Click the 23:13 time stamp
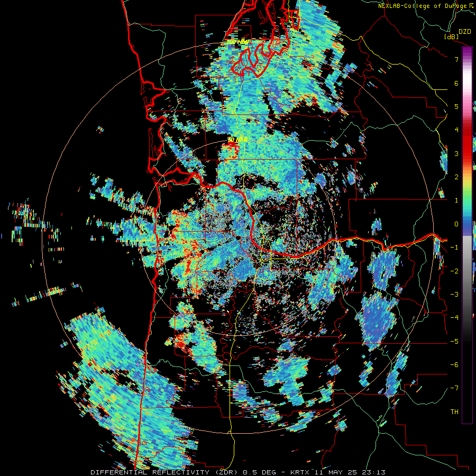The image size is (476, 476). coord(374,472)
